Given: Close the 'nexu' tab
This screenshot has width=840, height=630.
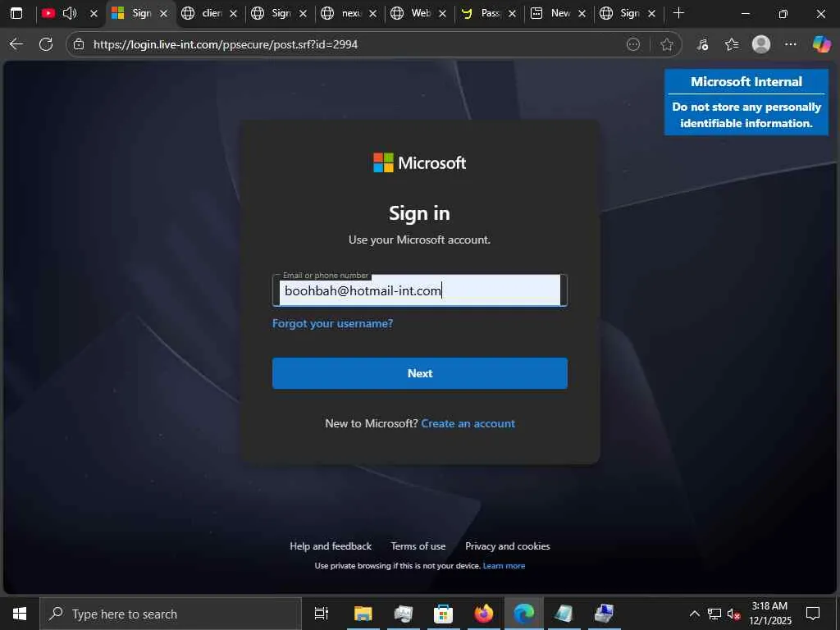Looking at the screenshot, I should click(373, 13).
